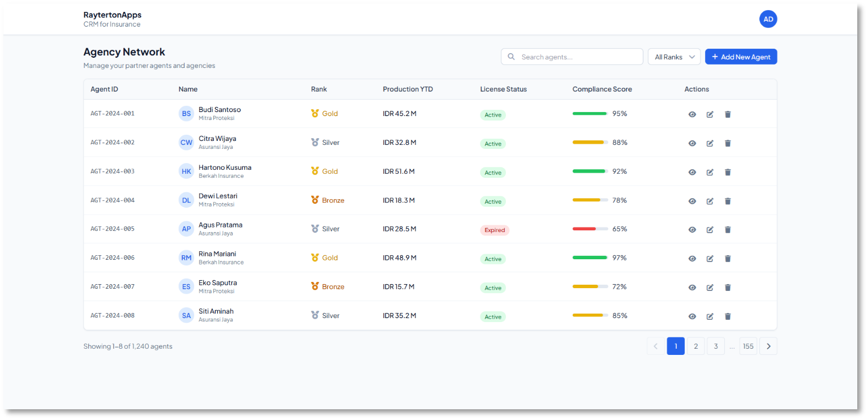Delete Siti Aminah using trash icon
Screen dimensions: 868x420
[x=728, y=316]
